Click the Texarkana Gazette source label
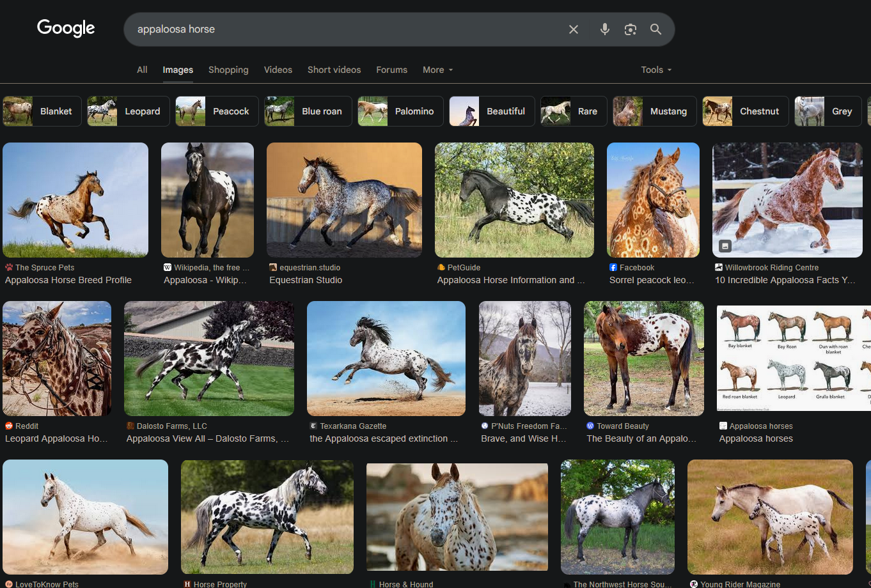Viewport: 871px width, 588px height. pos(353,426)
